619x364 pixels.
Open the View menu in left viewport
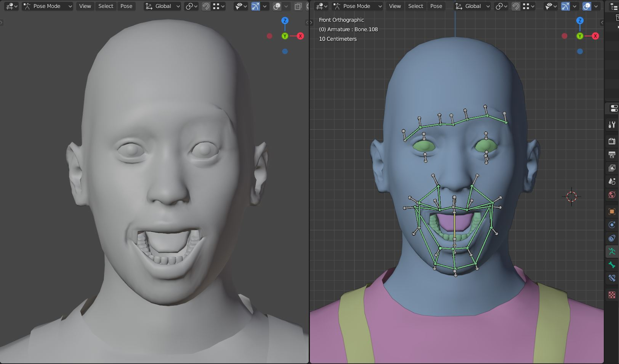[85, 6]
